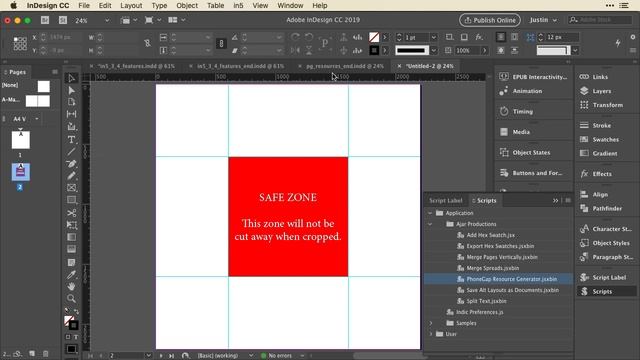Select the Hand tool
Image resolution: width=640 pixels, height=360 pixels.
pyautogui.click(x=71, y=287)
